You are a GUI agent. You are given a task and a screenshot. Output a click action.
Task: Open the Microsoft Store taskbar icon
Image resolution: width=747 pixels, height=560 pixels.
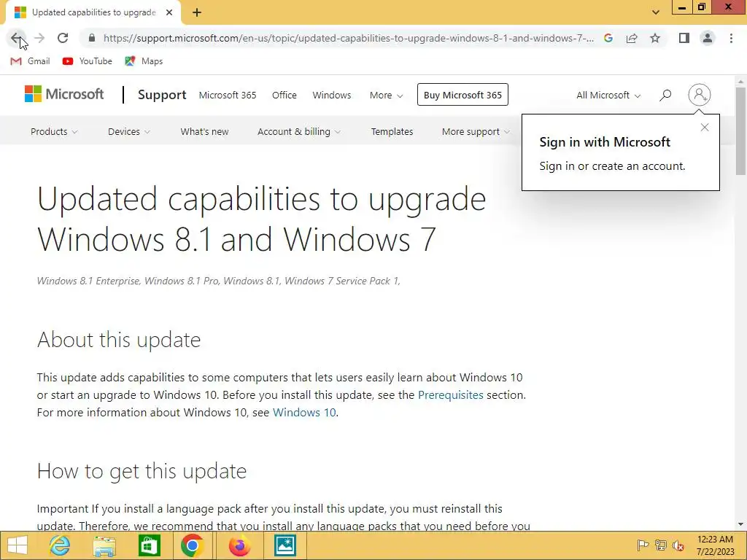(149, 545)
